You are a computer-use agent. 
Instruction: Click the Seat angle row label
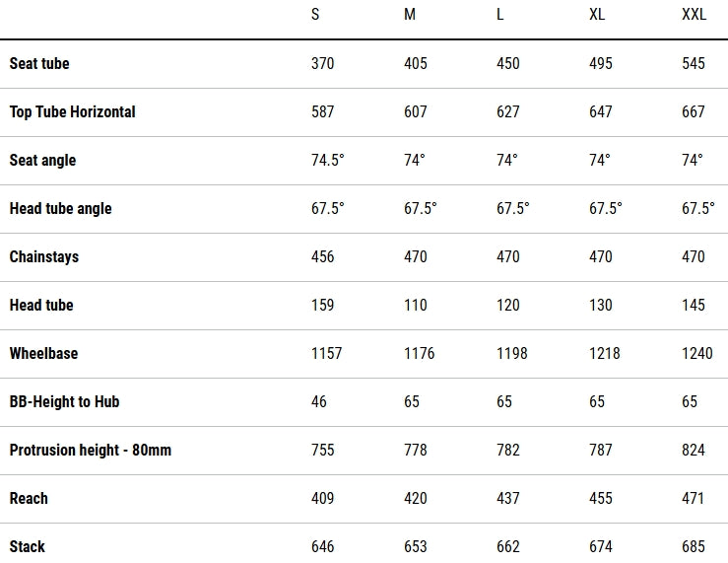[42, 160]
